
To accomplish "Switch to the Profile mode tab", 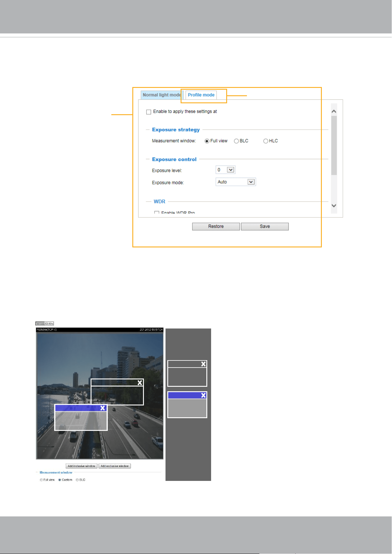I will point(201,95).
